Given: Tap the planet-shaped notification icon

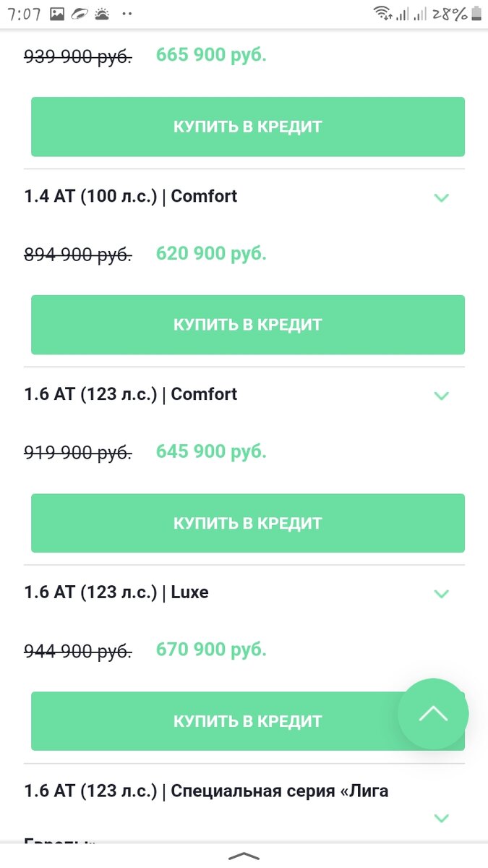Looking at the screenshot, I should coord(80,13).
